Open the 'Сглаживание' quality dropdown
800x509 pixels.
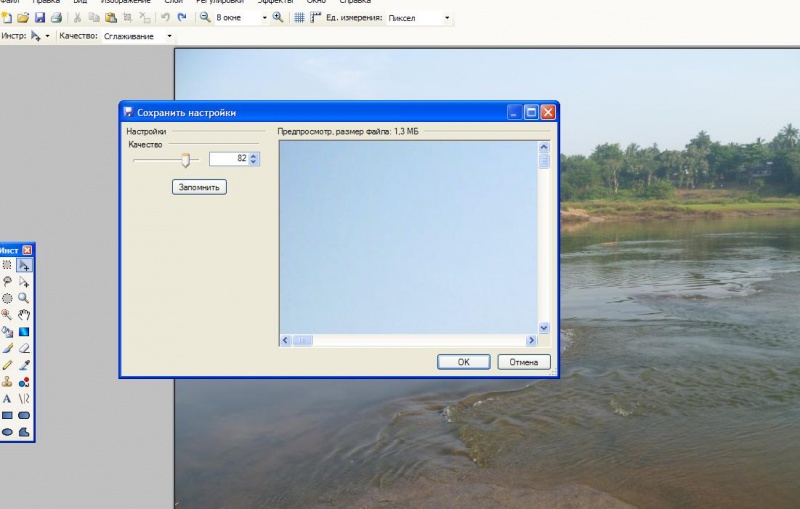[x=169, y=36]
